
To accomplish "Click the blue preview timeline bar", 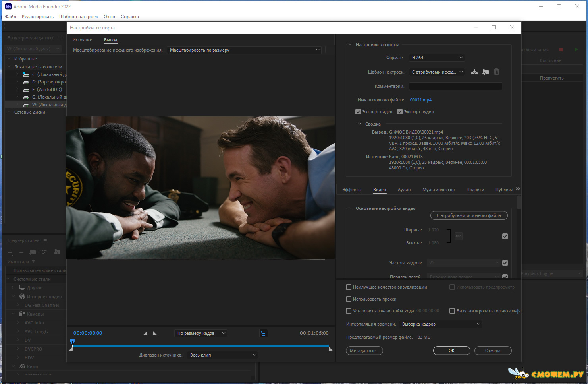I will click(200, 345).
